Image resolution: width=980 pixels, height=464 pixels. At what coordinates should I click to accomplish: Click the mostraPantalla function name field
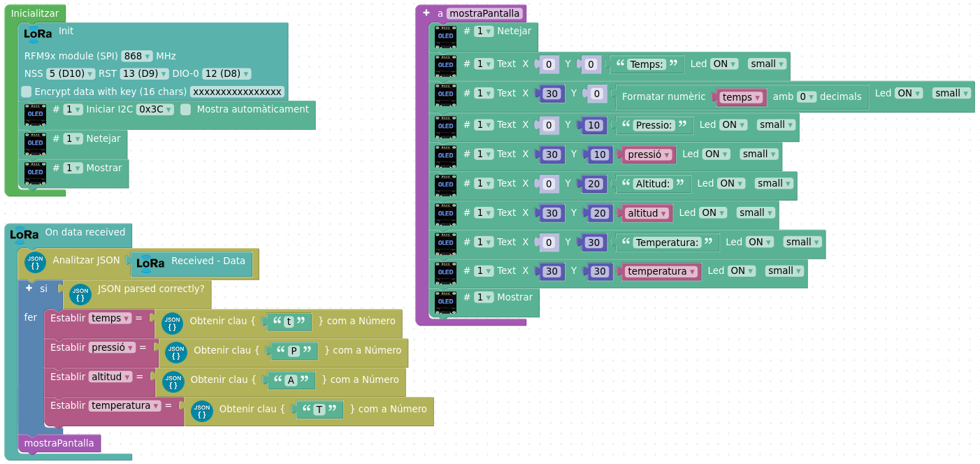pyautogui.click(x=485, y=13)
